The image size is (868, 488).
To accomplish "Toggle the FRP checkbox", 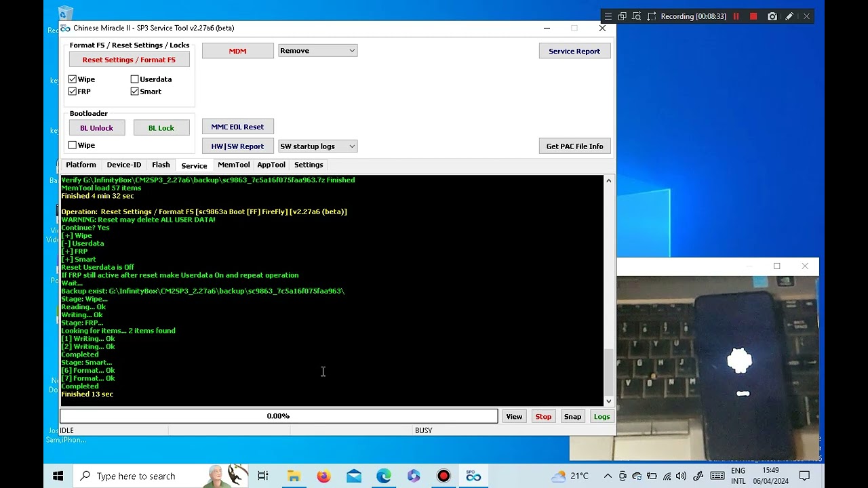I will point(73,91).
